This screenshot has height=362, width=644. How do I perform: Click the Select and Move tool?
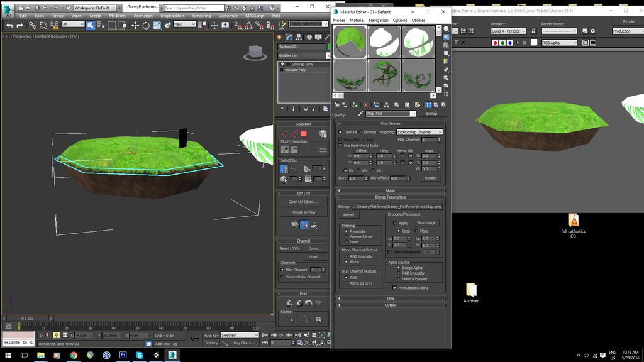(135, 25)
